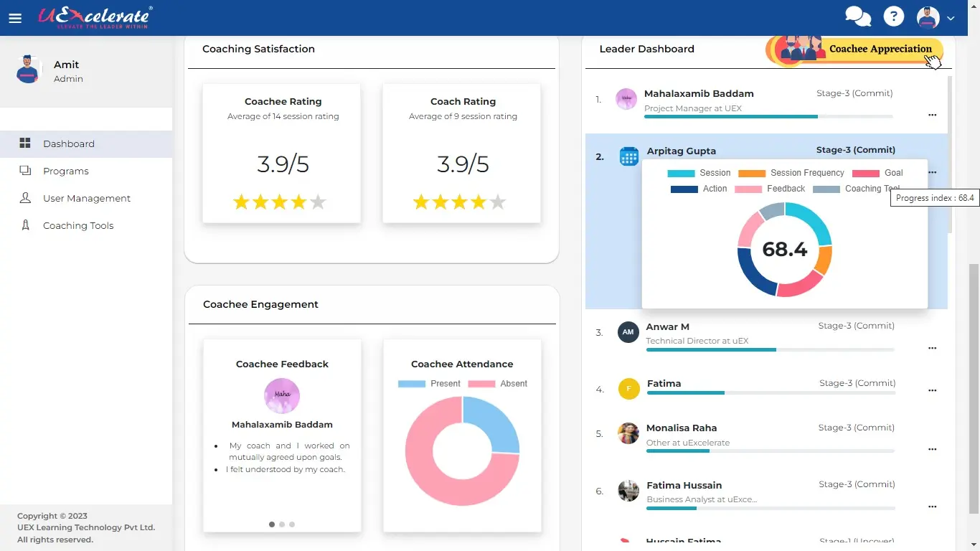980x551 pixels.
Task: Open three-dot options for Mahalaxamib Baddam
Action: tap(932, 115)
